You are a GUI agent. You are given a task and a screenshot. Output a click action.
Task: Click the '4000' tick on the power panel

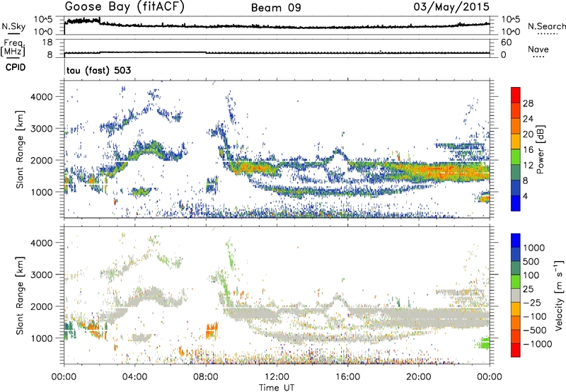(42, 97)
